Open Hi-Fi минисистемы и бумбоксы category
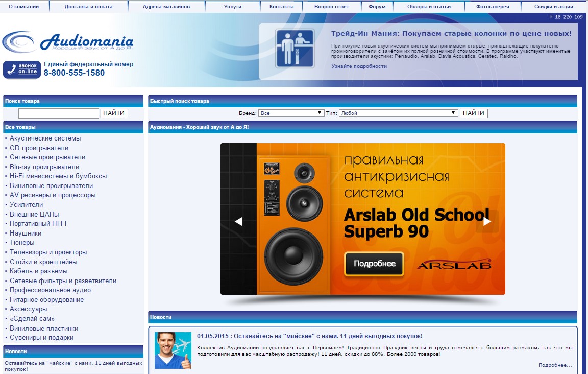Screen dimensions: 588x374 tap(58, 176)
